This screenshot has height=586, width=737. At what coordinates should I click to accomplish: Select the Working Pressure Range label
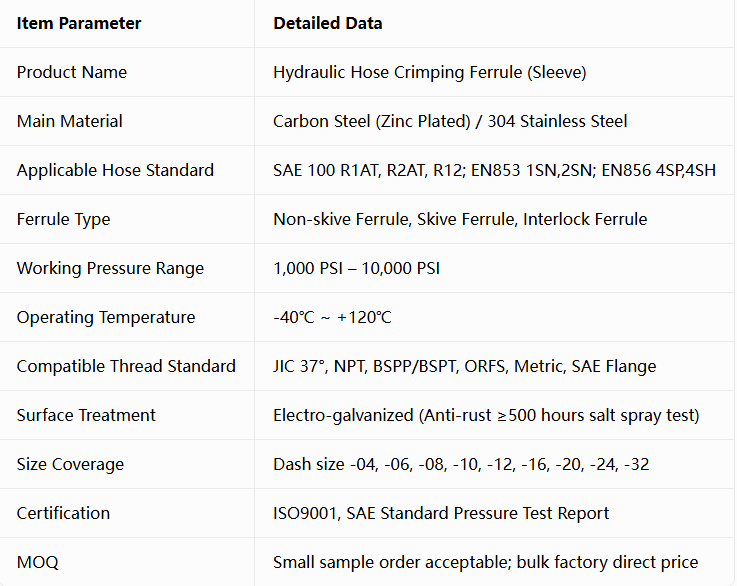point(110,268)
